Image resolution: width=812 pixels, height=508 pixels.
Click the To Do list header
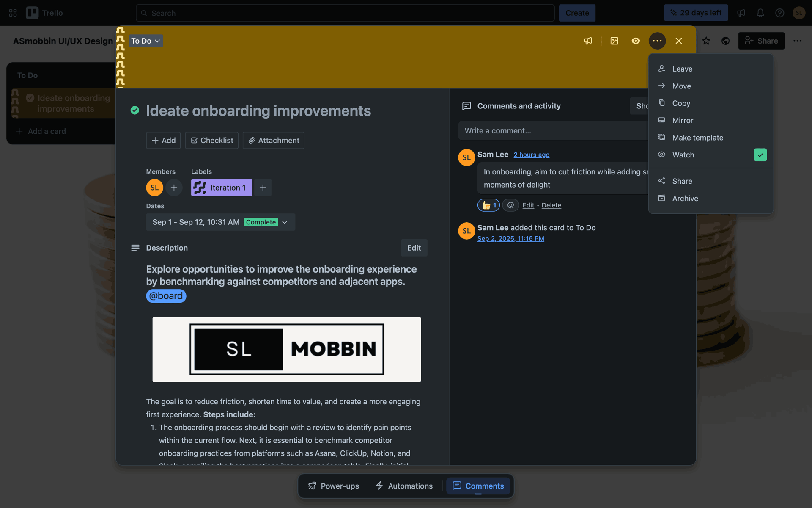coord(27,75)
